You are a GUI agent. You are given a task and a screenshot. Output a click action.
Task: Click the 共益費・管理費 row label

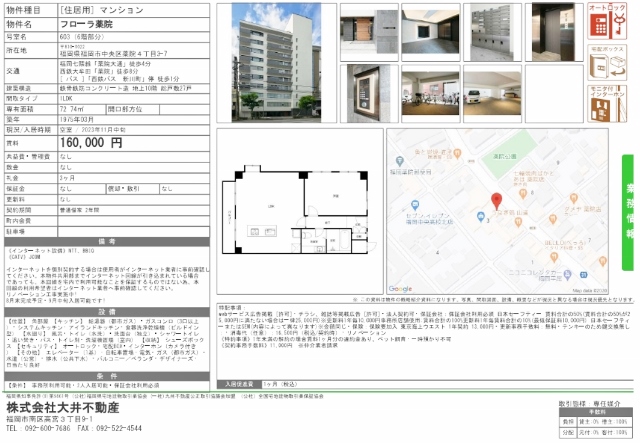tap(31, 156)
